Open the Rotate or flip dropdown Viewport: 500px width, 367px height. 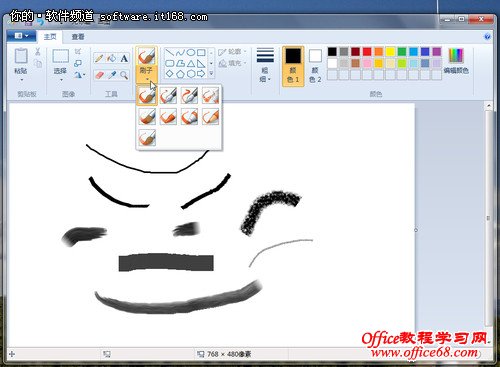click(79, 75)
